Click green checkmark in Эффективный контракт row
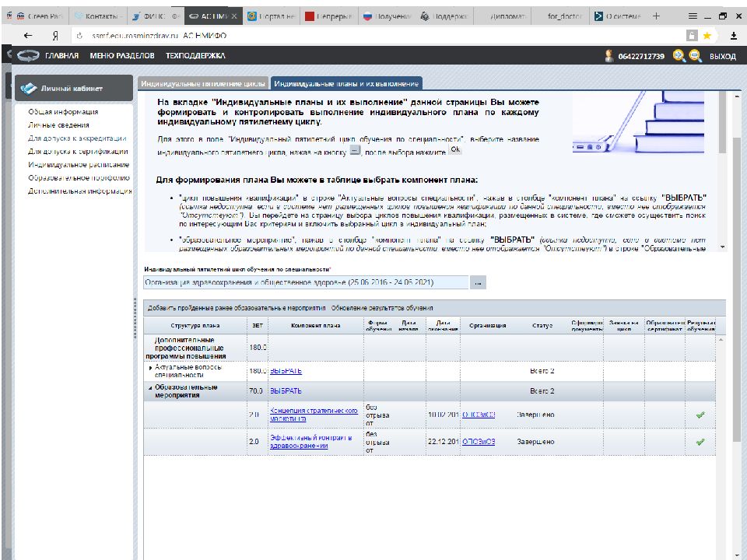 pos(700,442)
